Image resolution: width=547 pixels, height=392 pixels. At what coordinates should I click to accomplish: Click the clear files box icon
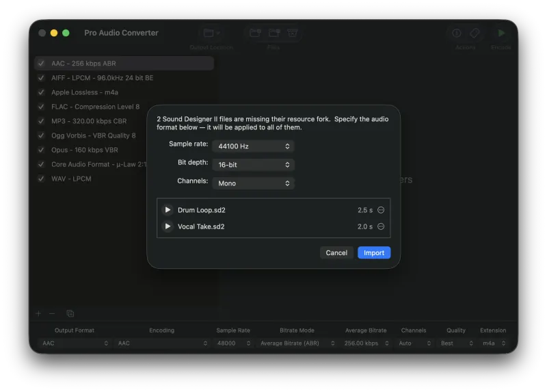[293, 33]
